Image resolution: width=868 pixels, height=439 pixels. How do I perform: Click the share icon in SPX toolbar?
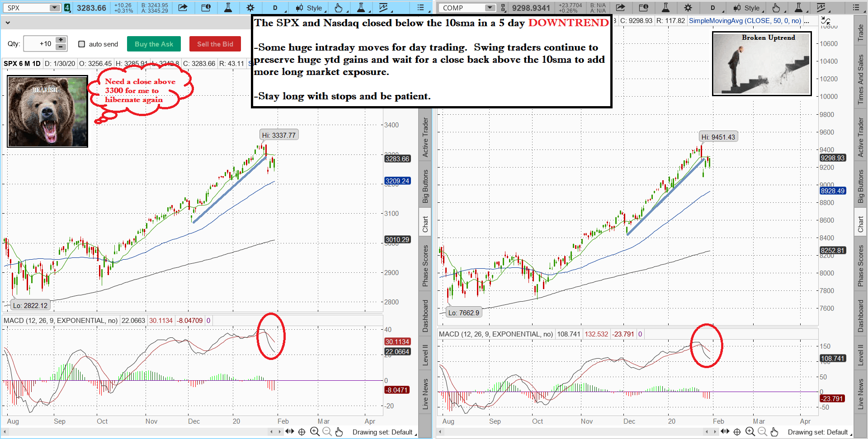pyautogui.click(x=183, y=8)
